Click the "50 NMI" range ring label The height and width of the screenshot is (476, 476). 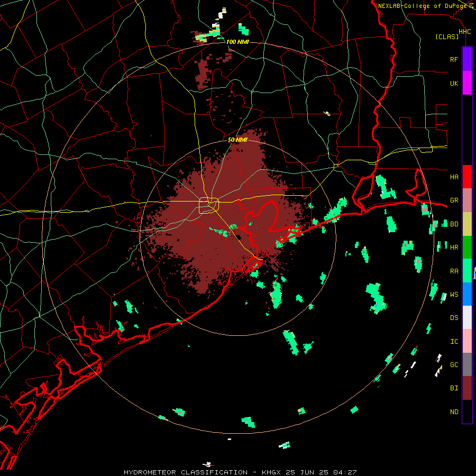(x=237, y=140)
